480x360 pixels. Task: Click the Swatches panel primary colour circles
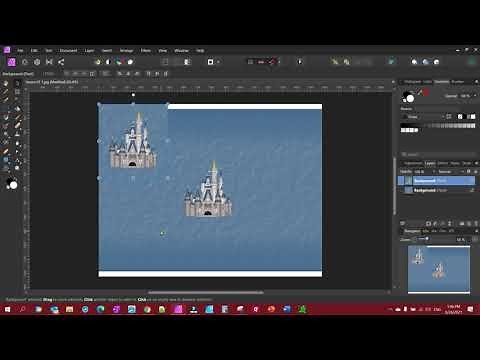coord(408,97)
